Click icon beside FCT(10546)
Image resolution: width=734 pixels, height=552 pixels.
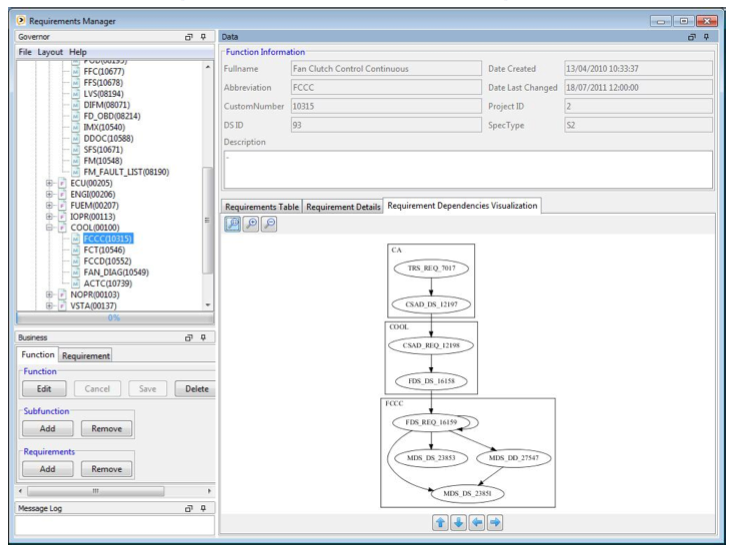pyautogui.click(x=76, y=250)
